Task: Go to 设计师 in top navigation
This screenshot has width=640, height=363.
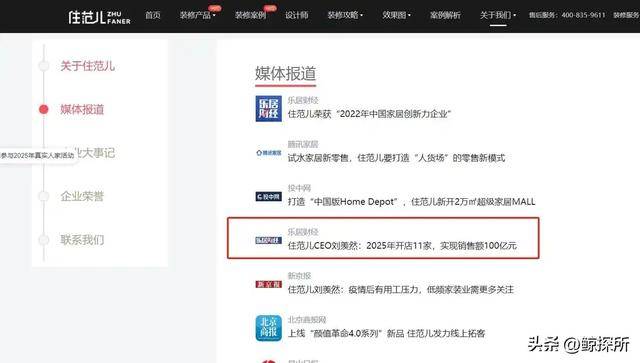Action: coord(297,15)
